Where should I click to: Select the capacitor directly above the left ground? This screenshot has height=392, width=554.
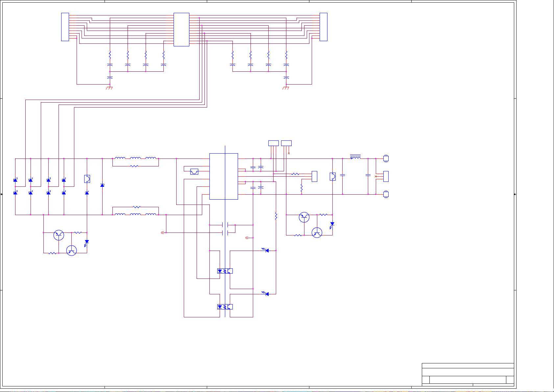pos(110,78)
